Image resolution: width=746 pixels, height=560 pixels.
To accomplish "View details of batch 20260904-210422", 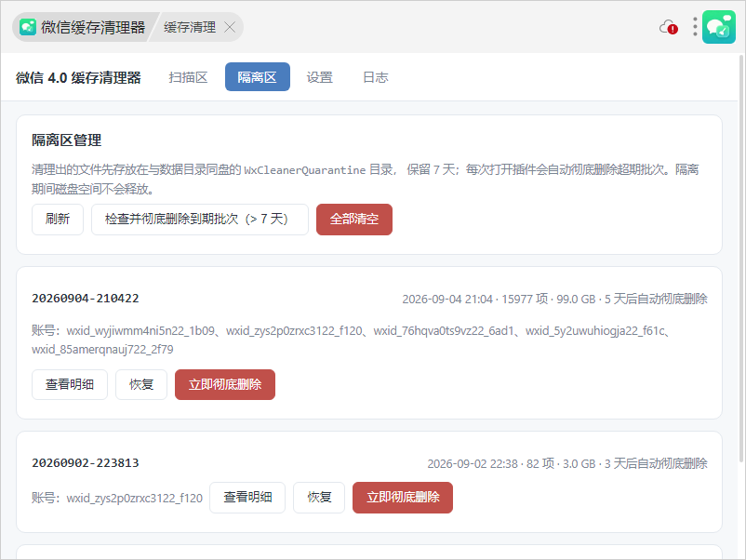I will 70,384.
